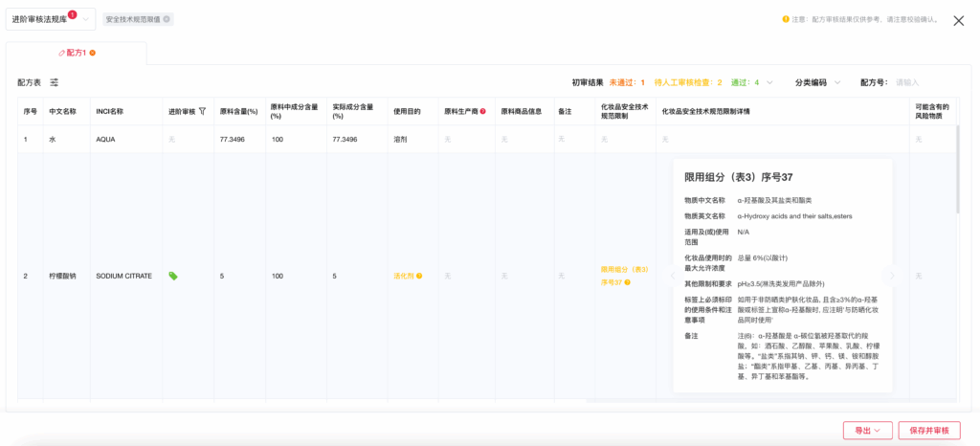Click the 活化剂 usage purpose warning

[x=408, y=276]
